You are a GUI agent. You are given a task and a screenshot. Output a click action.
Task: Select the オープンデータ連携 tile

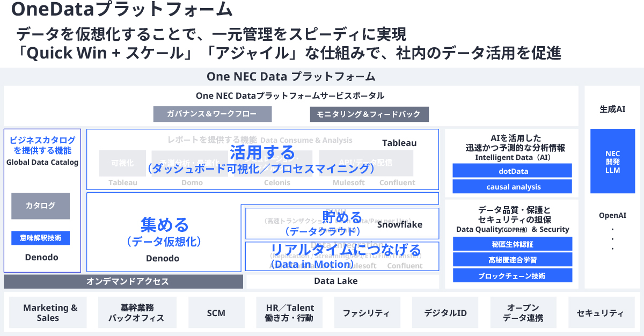(x=523, y=312)
